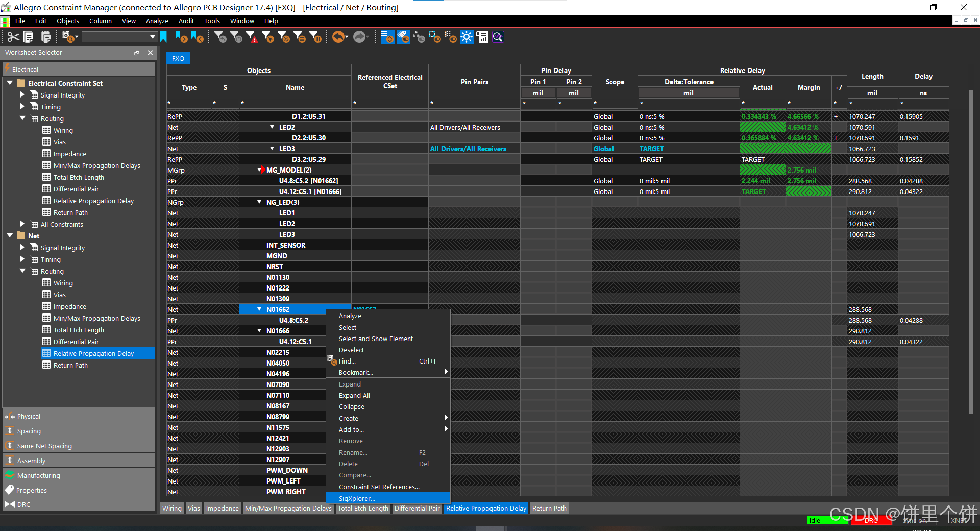Open Min/Max Propagation Delays under Electrical Constraint Set

(x=96, y=165)
